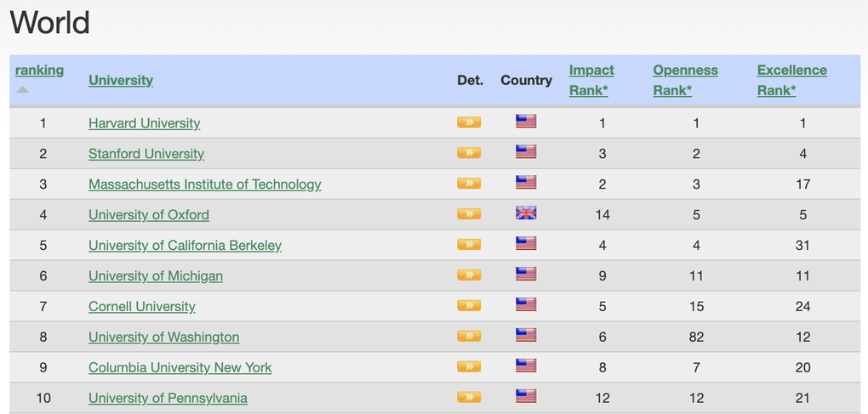Viewport: 868px width, 414px height.
Task: Open University of Washington link
Action: [x=164, y=337]
